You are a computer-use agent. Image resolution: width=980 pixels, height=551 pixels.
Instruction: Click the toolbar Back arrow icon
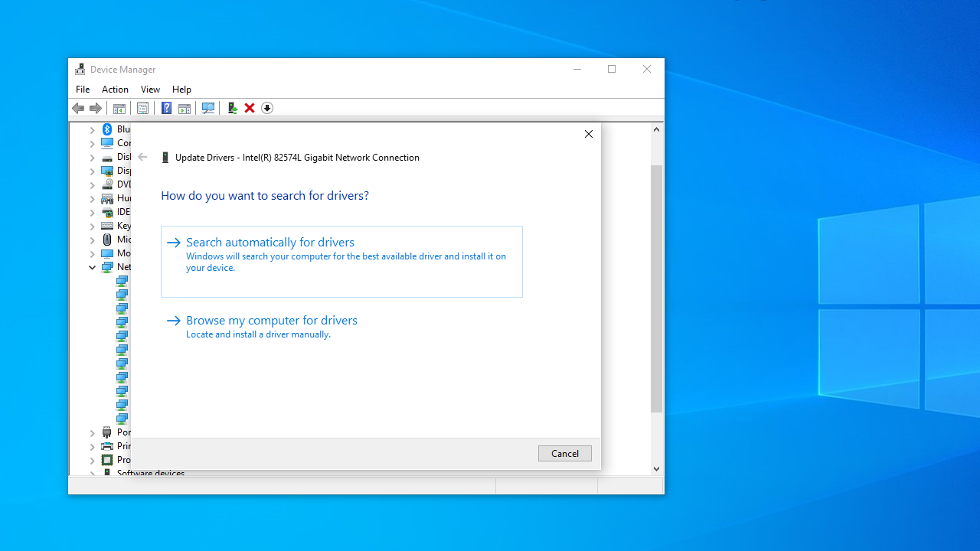click(x=78, y=108)
